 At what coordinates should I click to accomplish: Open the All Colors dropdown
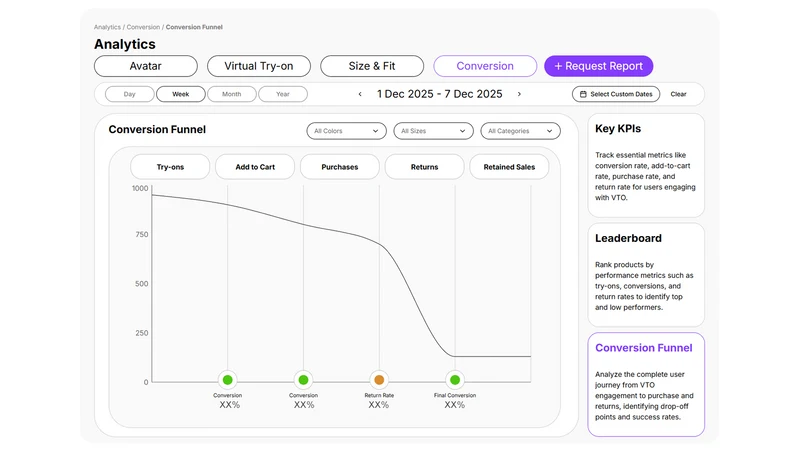[346, 131]
